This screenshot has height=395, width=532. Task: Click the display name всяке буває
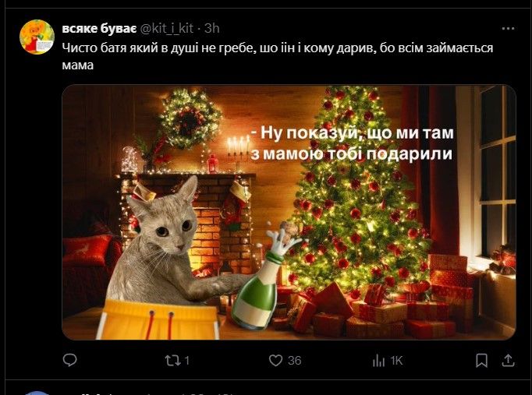click(x=99, y=29)
